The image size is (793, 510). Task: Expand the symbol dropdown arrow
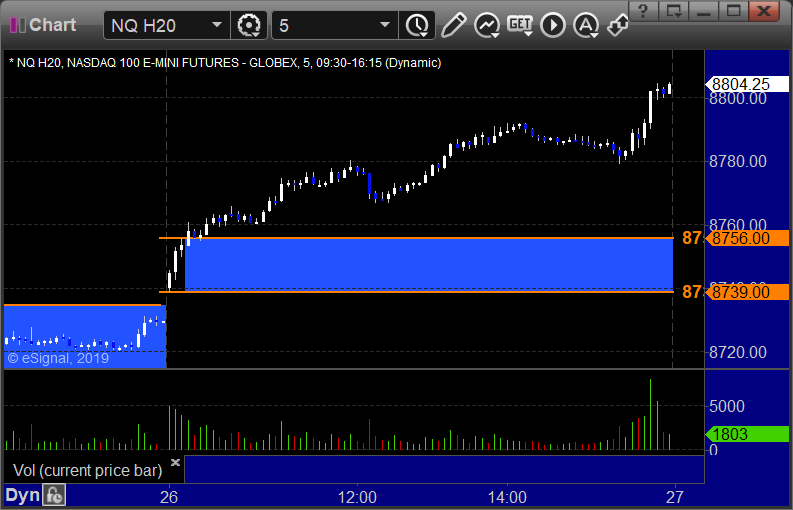pyautogui.click(x=217, y=25)
